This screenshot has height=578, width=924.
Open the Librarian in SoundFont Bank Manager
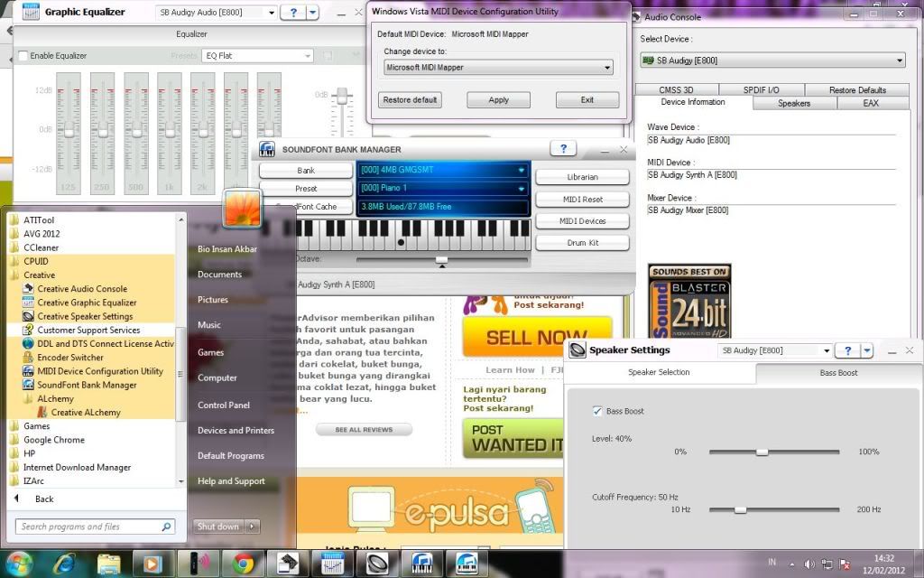tap(582, 177)
